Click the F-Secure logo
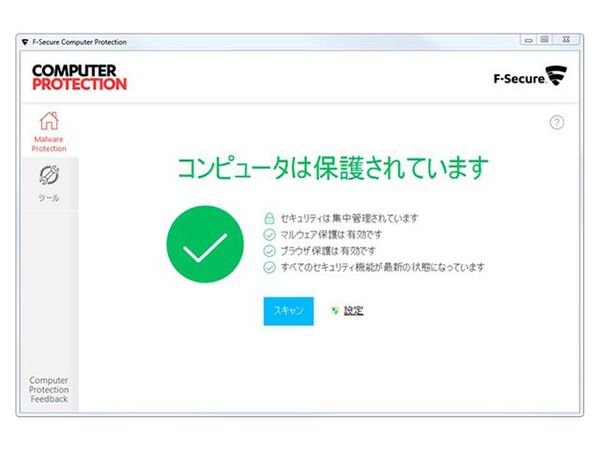The width and height of the screenshot is (600, 450). click(530, 76)
